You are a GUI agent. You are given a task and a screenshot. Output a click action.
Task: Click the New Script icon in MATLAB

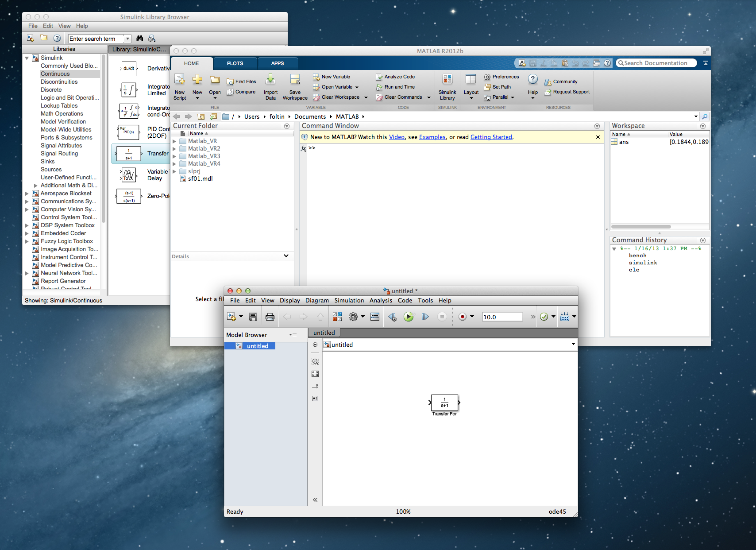pyautogui.click(x=180, y=80)
